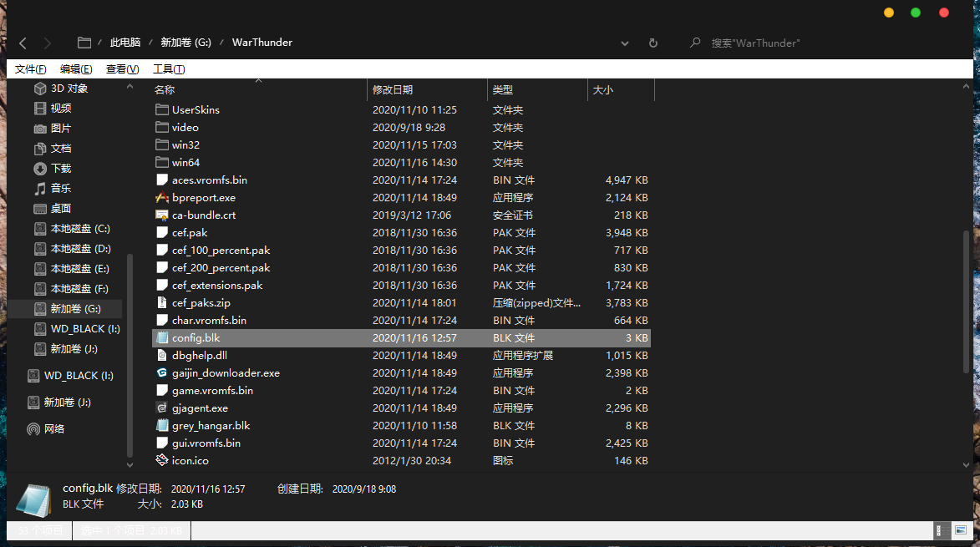Click the 本地磁盘 (D:) drive icon
Viewport: 980px width, 547px height.
(40, 249)
